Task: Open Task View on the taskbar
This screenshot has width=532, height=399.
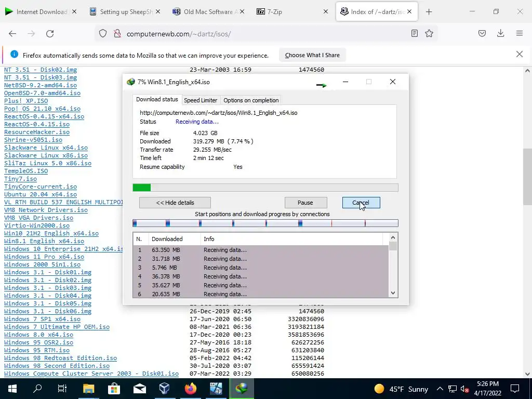Action: click(x=62, y=389)
